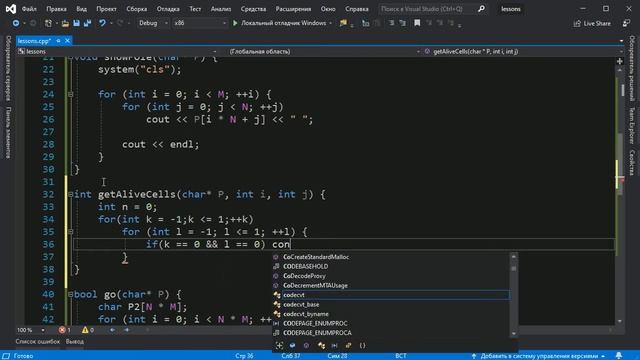Click the warnings count yellow icon
This screenshot has height=360, width=640.
85,330
